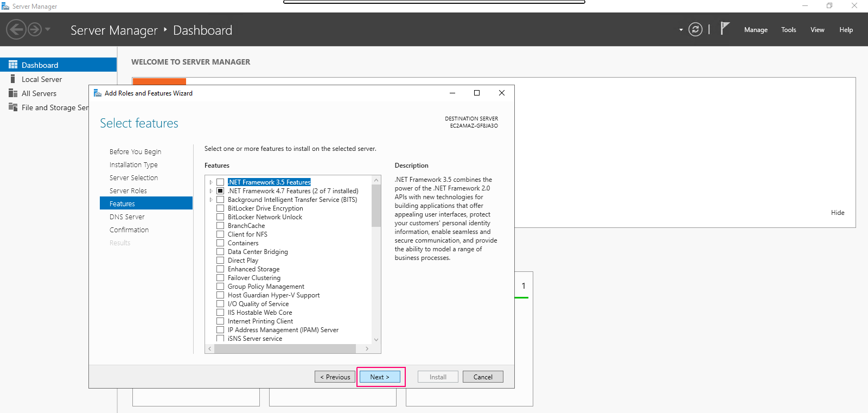Select the Direct Play feature row
This screenshot has width=868, height=413.
coord(243,260)
